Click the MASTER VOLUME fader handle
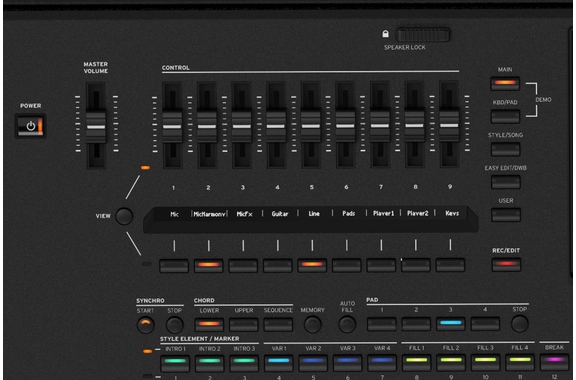576x380 pixels. [x=96, y=127]
